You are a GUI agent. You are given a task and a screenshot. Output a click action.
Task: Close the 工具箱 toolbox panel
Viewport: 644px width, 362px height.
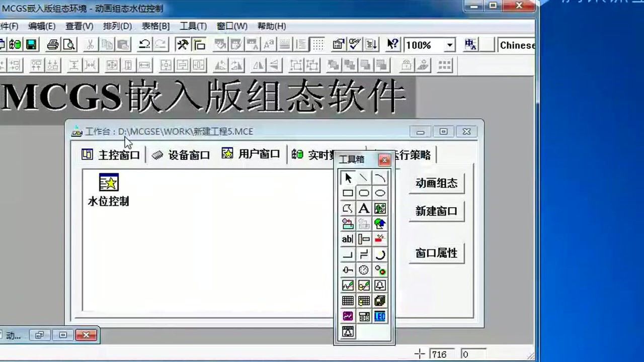[x=384, y=160]
